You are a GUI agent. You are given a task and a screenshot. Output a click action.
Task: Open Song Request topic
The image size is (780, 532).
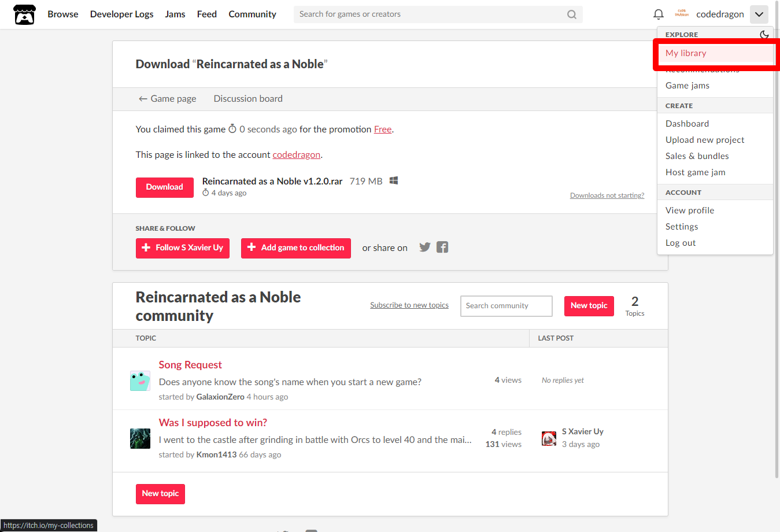point(190,365)
